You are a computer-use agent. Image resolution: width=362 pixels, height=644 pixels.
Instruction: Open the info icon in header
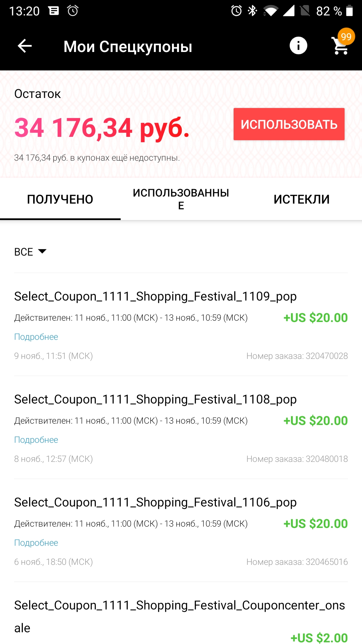[x=298, y=46]
